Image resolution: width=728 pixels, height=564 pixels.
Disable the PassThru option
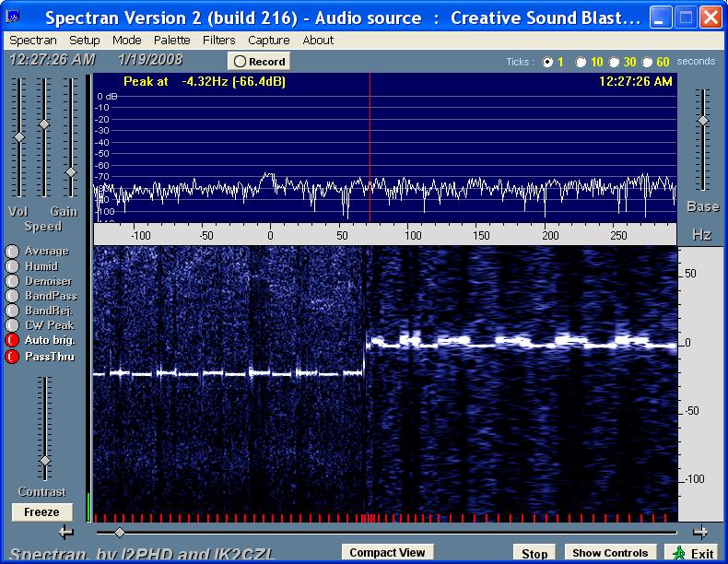click(x=12, y=357)
